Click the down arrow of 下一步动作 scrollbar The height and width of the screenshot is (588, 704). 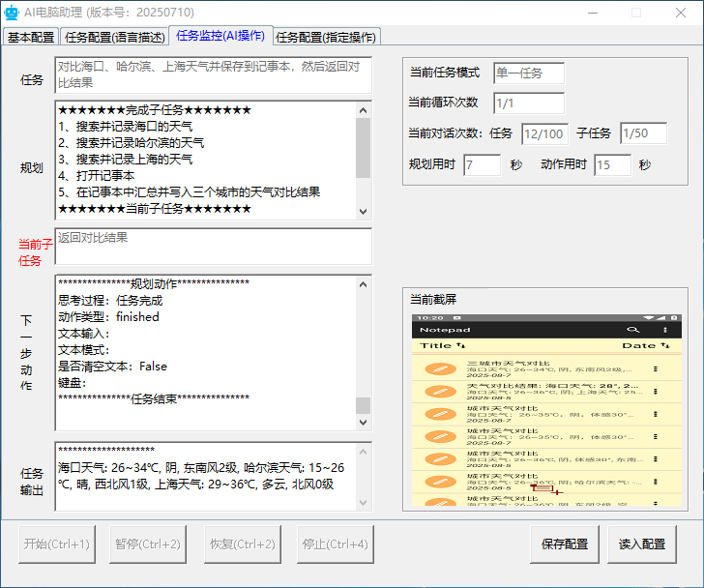click(x=364, y=423)
